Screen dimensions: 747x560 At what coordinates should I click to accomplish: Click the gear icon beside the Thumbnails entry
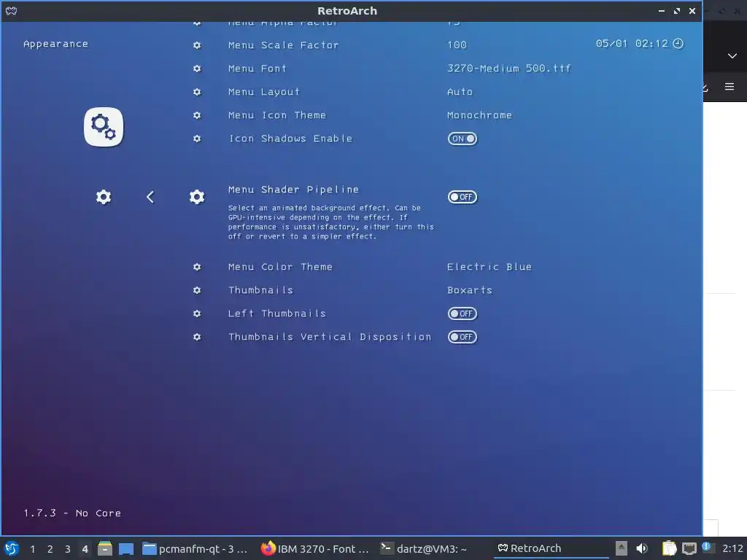(197, 290)
